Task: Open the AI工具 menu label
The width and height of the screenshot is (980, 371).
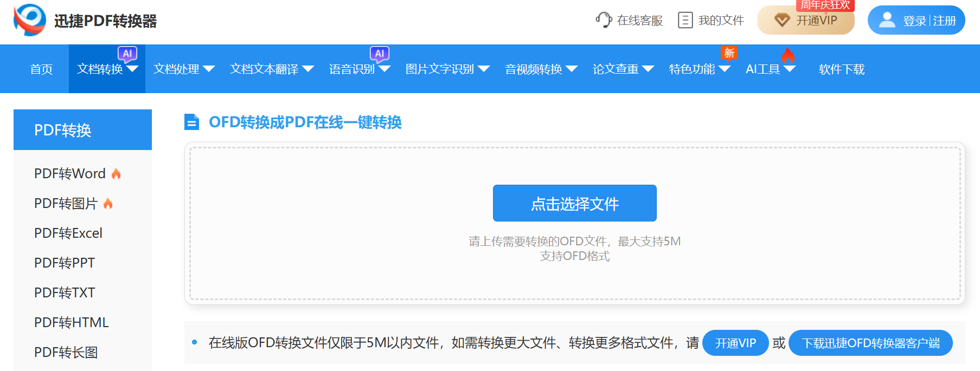Action: coord(763,69)
